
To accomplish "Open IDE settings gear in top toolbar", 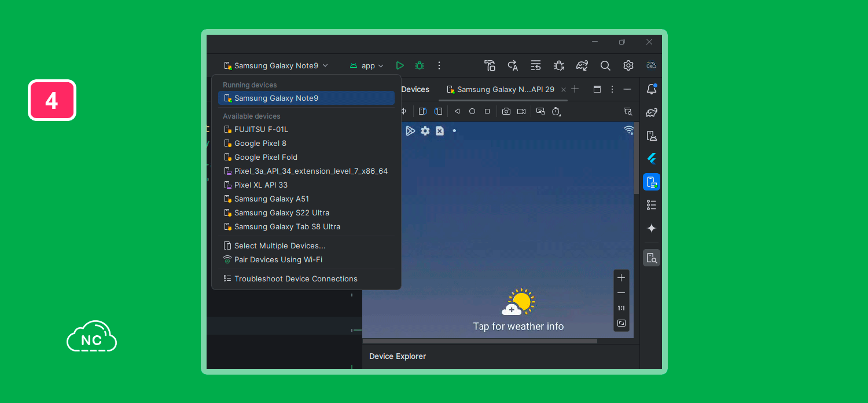I will click(x=628, y=65).
